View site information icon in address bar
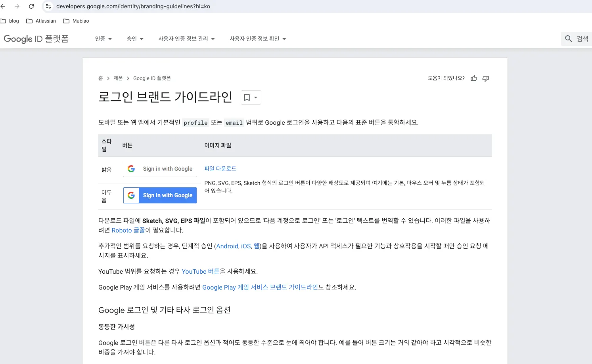The height and width of the screenshot is (364, 592). point(48,6)
